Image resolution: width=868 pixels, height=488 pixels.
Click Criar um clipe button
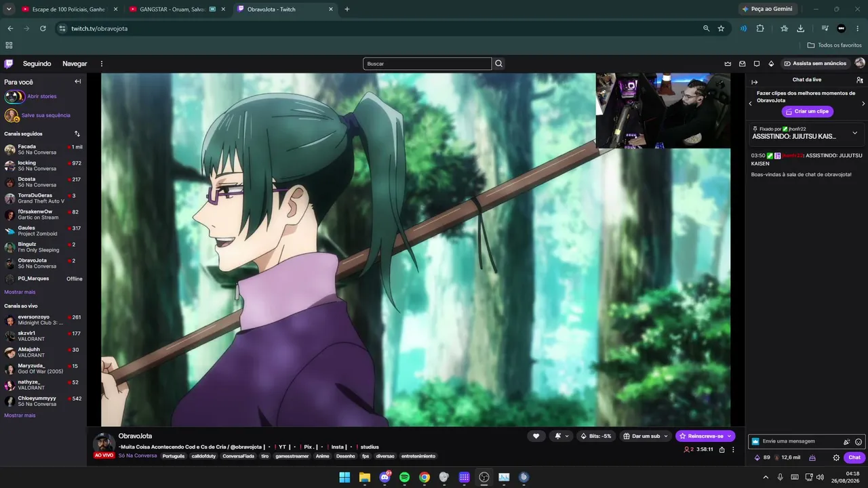[x=807, y=111]
